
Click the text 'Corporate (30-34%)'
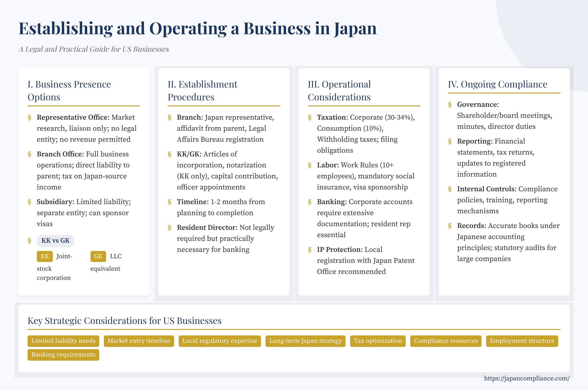click(381, 117)
